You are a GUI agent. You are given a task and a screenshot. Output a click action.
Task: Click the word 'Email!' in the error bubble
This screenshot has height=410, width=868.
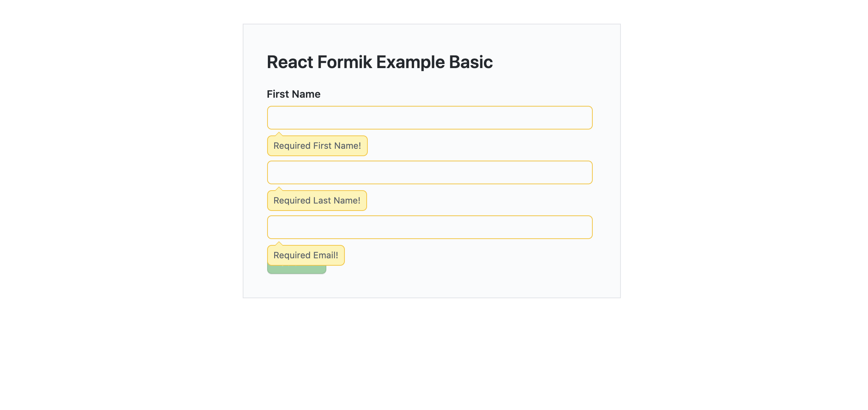pos(326,255)
